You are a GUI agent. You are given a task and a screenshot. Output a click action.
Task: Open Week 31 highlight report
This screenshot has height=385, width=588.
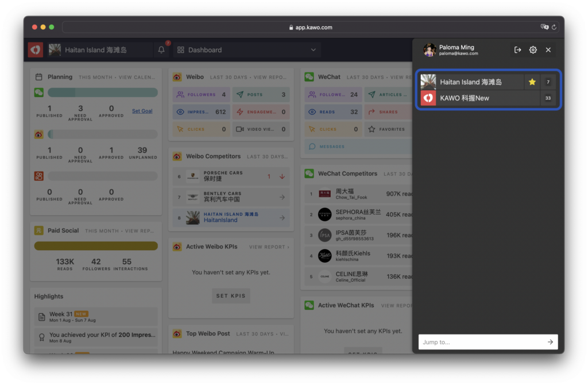tap(96, 316)
